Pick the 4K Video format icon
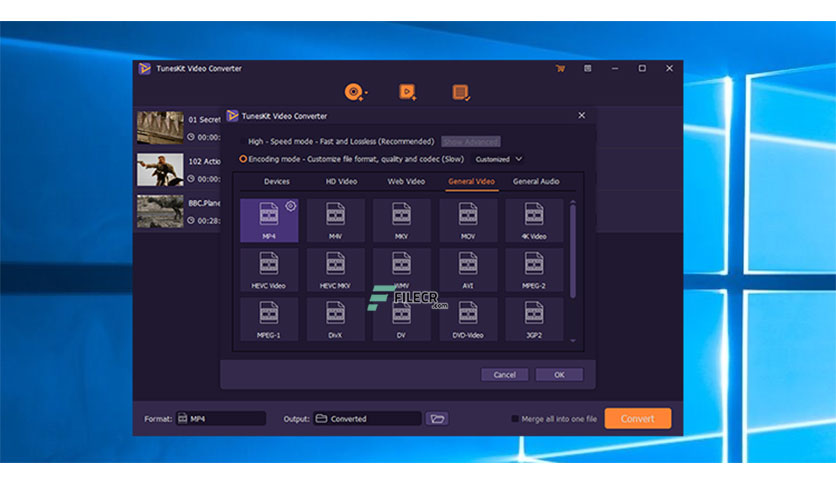 pos(534,220)
